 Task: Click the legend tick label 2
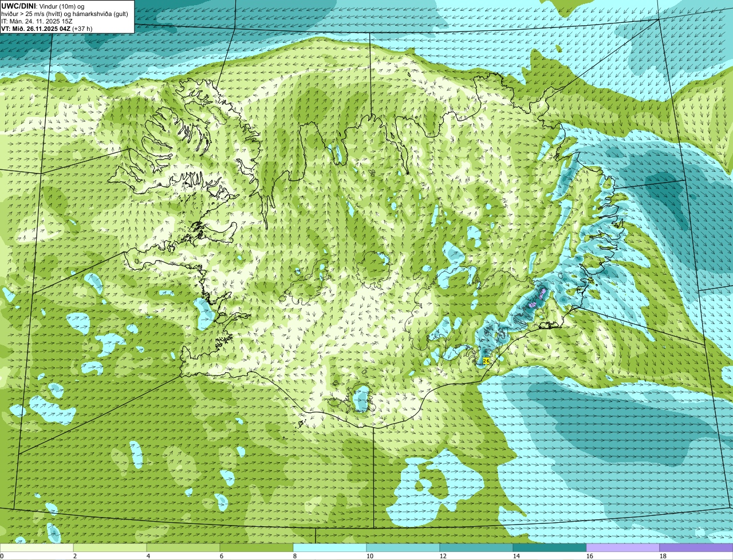75,556
